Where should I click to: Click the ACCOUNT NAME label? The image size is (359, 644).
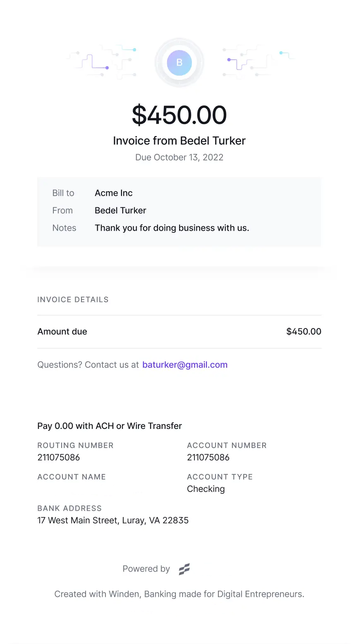(72, 477)
